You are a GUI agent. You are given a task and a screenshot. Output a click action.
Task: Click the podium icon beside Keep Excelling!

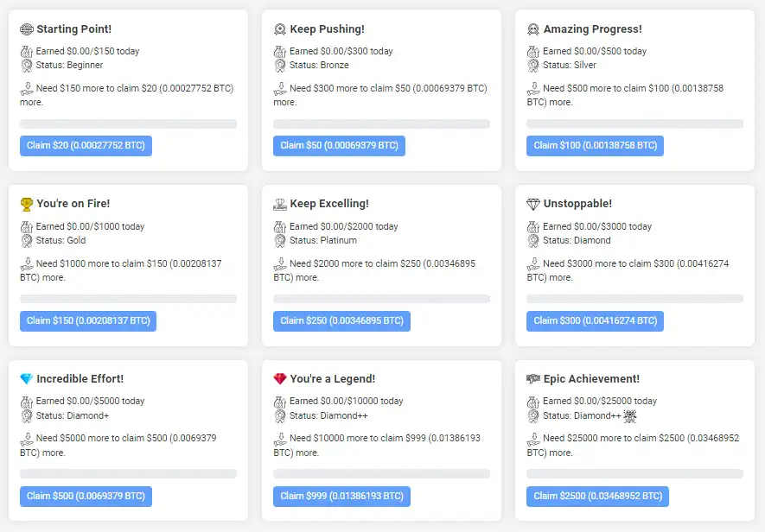click(279, 204)
